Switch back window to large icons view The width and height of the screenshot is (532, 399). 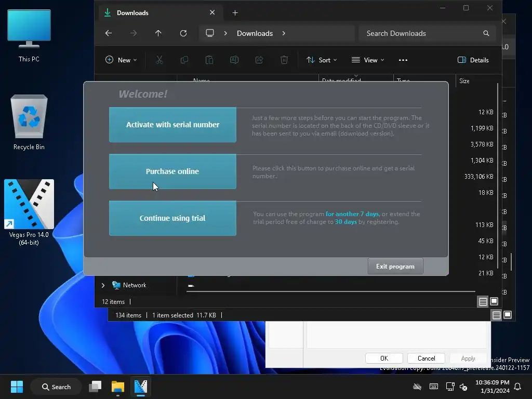[x=508, y=315]
